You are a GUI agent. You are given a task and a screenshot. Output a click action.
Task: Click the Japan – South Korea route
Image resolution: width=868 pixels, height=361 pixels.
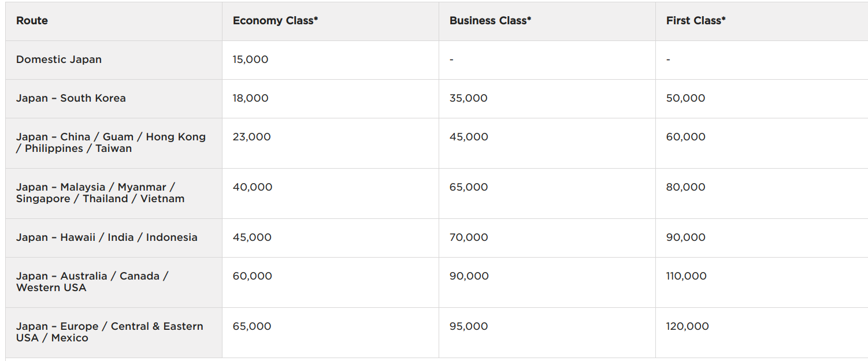coord(71,98)
